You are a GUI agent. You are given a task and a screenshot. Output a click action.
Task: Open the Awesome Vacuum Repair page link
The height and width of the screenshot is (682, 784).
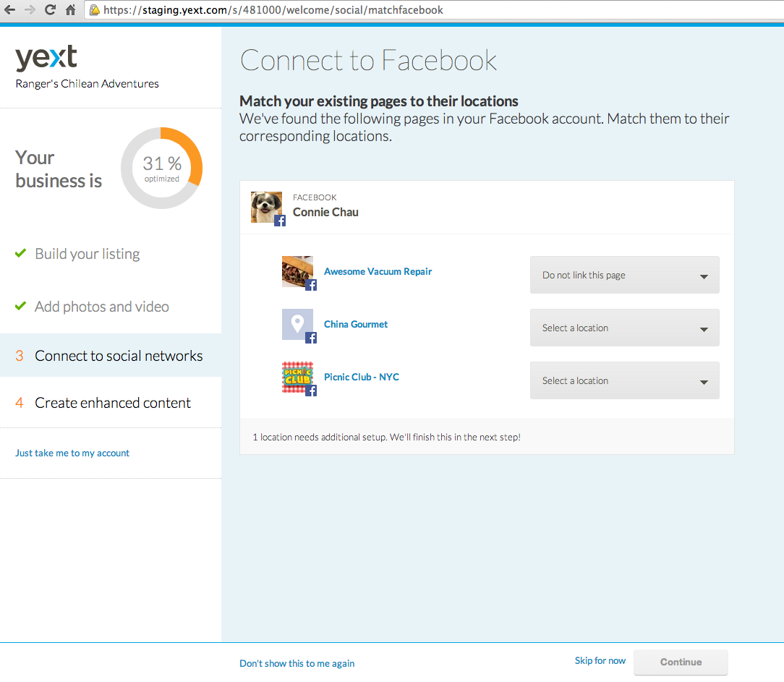pos(378,271)
